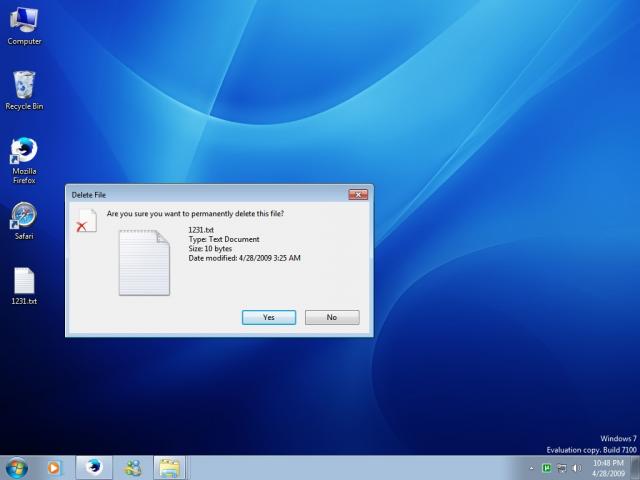Open the Windows Start menu
The image size is (640, 480).
click(17, 467)
